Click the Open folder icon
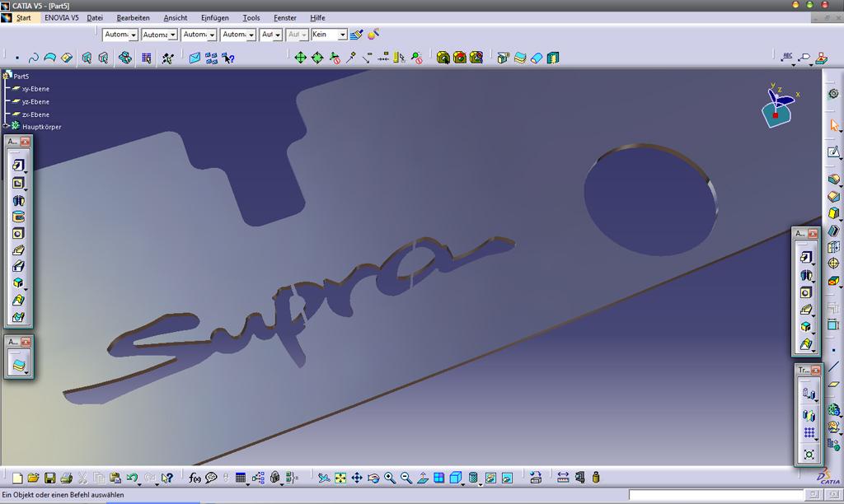844x504 pixels. pos(33,478)
